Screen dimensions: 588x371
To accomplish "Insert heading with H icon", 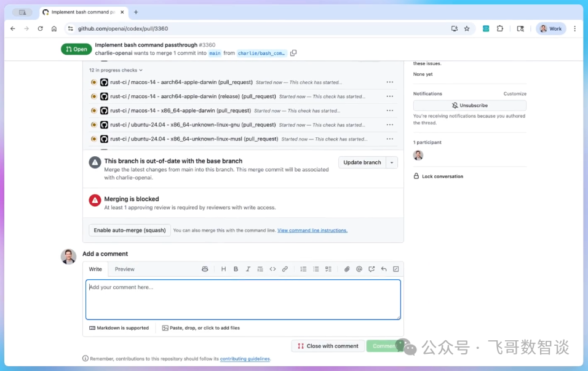I will pos(223,269).
